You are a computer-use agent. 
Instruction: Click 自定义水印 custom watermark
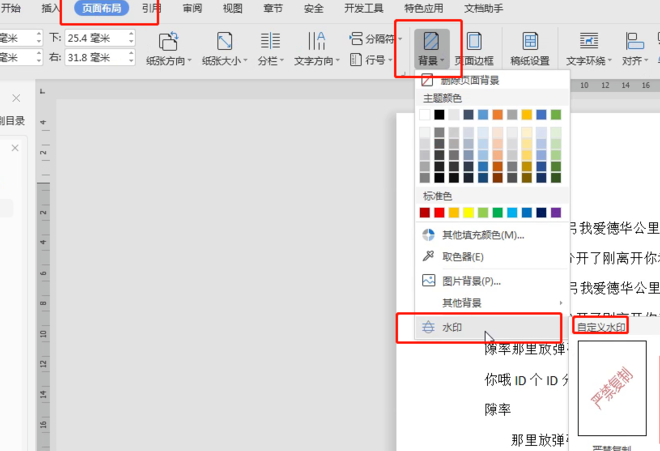click(x=601, y=327)
